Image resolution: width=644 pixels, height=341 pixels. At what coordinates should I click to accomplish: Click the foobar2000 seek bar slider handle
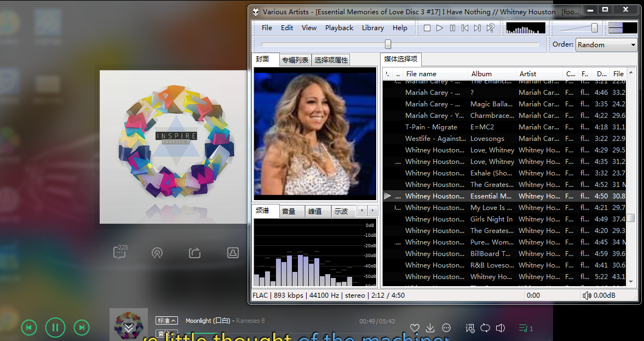point(388,44)
